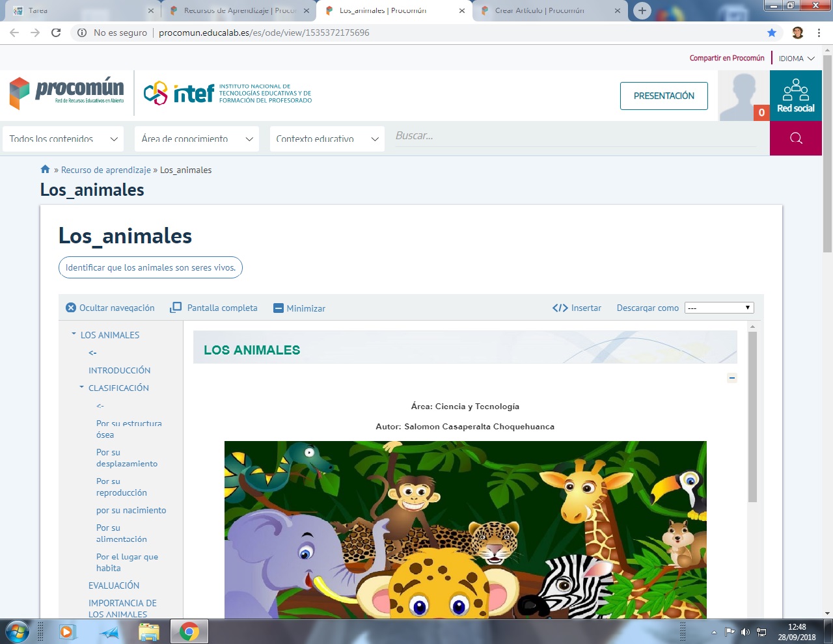Open the Descargar como format dropdown
The width and height of the screenshot is (833, 644).
pyautogui.click(x=718, y=307)
